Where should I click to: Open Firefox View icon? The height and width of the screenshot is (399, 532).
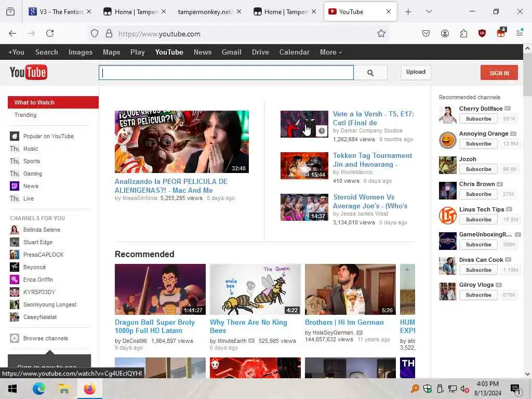tap(10, 12)
